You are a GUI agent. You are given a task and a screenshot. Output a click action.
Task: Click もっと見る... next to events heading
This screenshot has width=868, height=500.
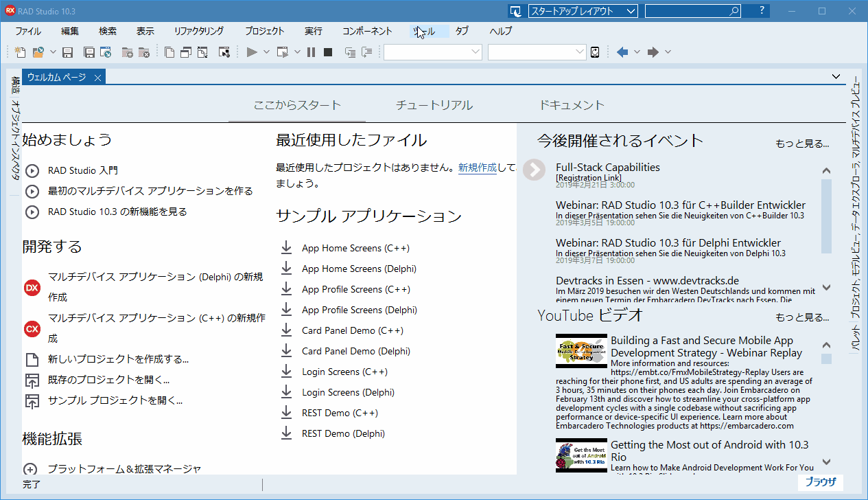tap(802, 144)
